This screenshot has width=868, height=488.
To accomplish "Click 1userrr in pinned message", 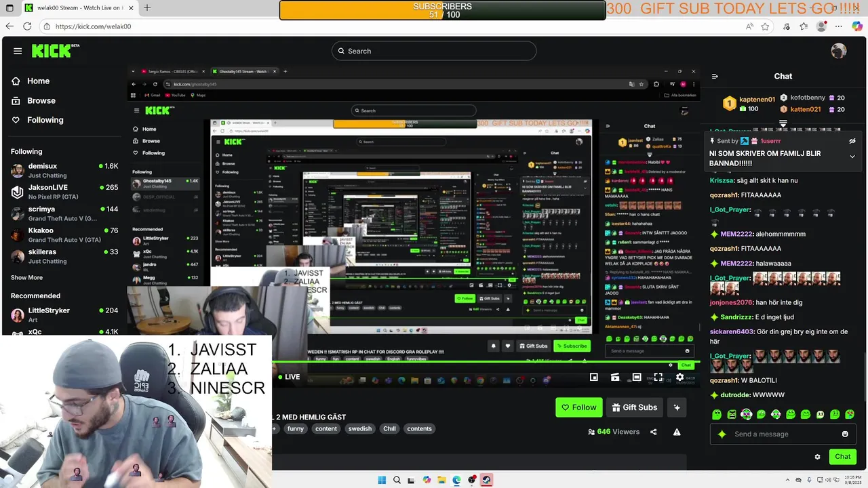I will click(770, 141).
